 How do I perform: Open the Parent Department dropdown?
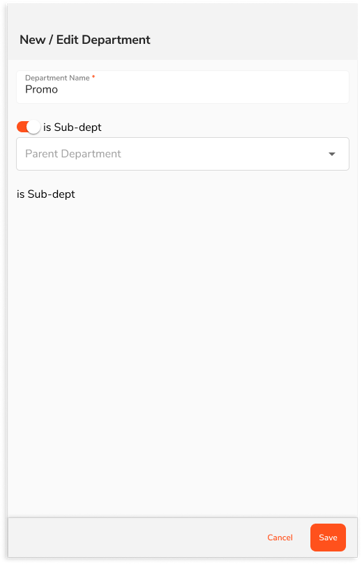click(x=183, y=154)
